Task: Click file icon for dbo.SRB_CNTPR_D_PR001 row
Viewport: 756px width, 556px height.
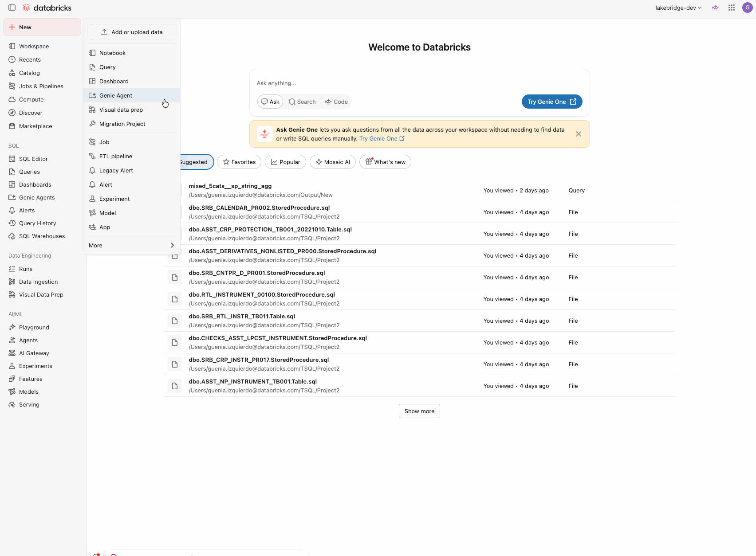Action: [x=175, y=277]
